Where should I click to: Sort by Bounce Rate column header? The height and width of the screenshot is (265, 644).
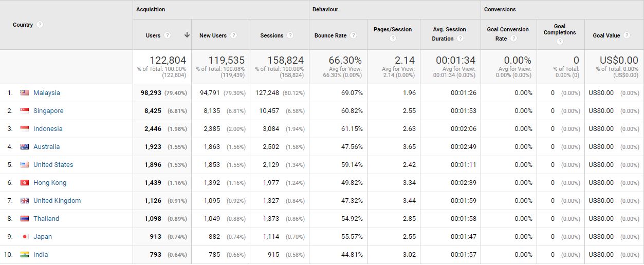(x=330, y=35)
